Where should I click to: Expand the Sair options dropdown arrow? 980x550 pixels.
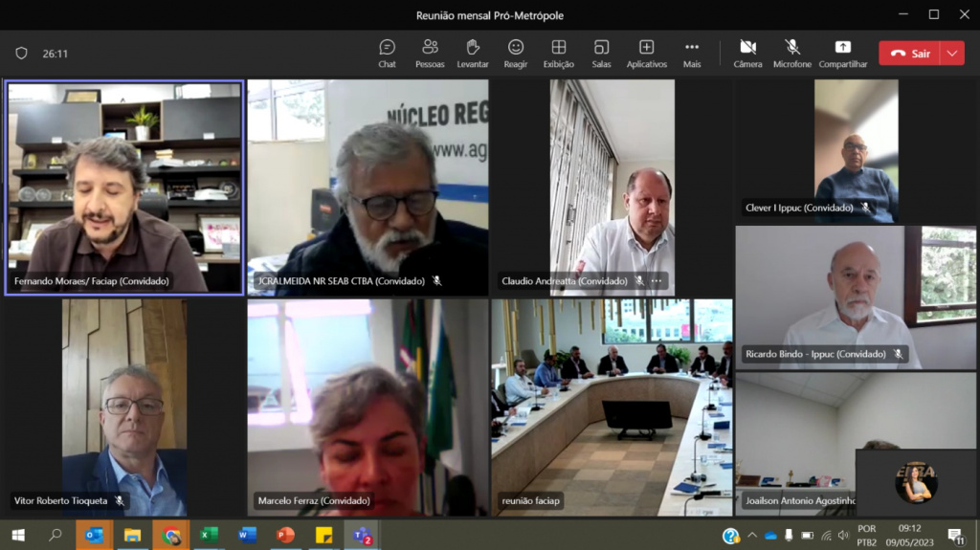pos(952,54)
